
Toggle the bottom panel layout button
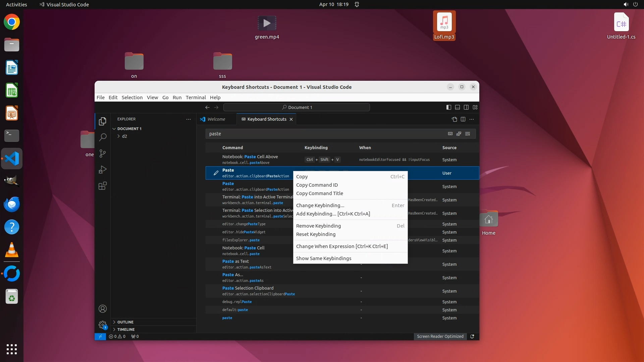[x=457, y=107]
